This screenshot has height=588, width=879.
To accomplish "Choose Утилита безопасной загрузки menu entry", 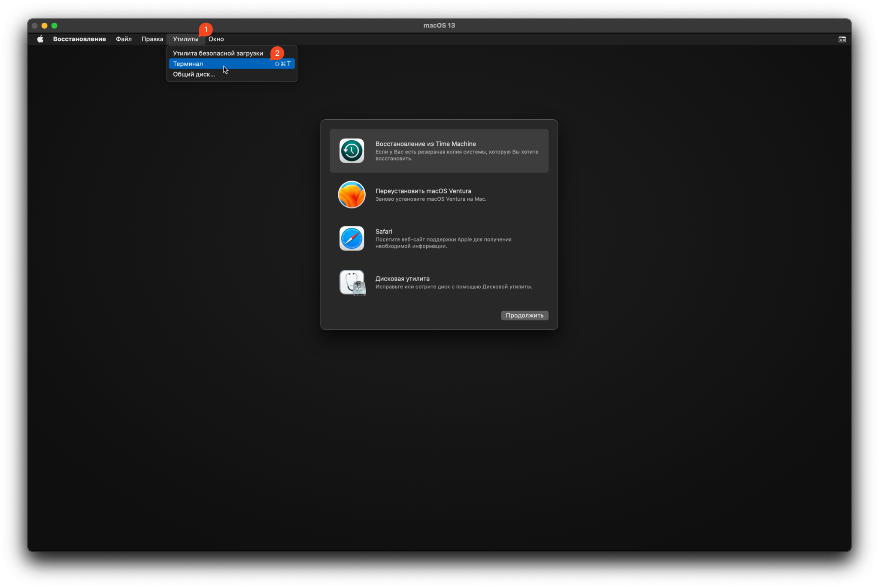I will coord(232,53).
